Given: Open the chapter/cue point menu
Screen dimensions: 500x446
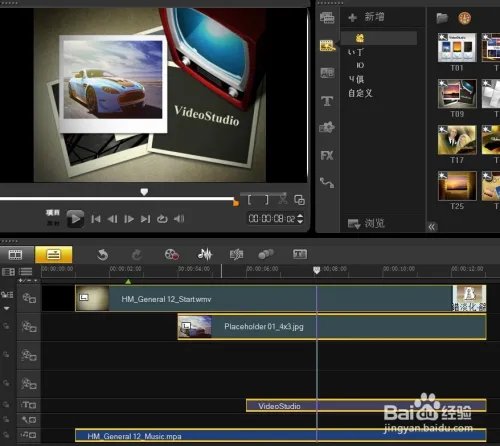Looking at the screenshot, I should pyautogui.click(x=28, y=281).
